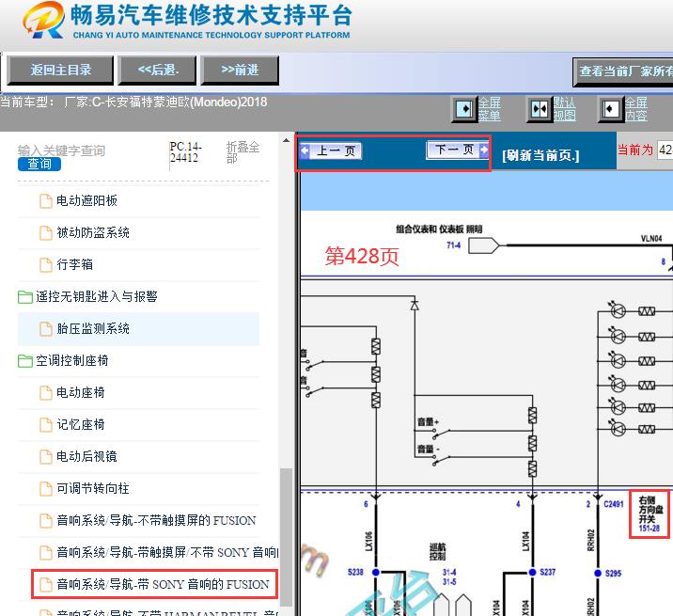The width and height of the screenshot is (673, 616).
Task: Click the 右侧方向盘开关 151-28 label
Action: [650, 513]
